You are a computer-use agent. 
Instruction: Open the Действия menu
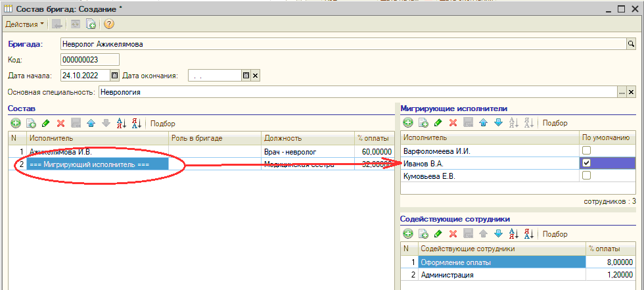point(25,24)
